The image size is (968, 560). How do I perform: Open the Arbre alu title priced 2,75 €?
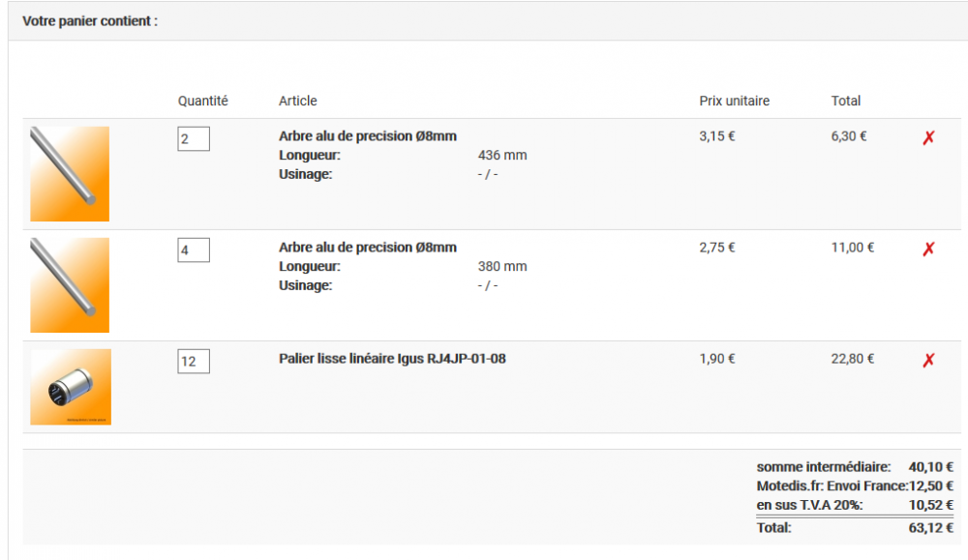coord(367,248)
